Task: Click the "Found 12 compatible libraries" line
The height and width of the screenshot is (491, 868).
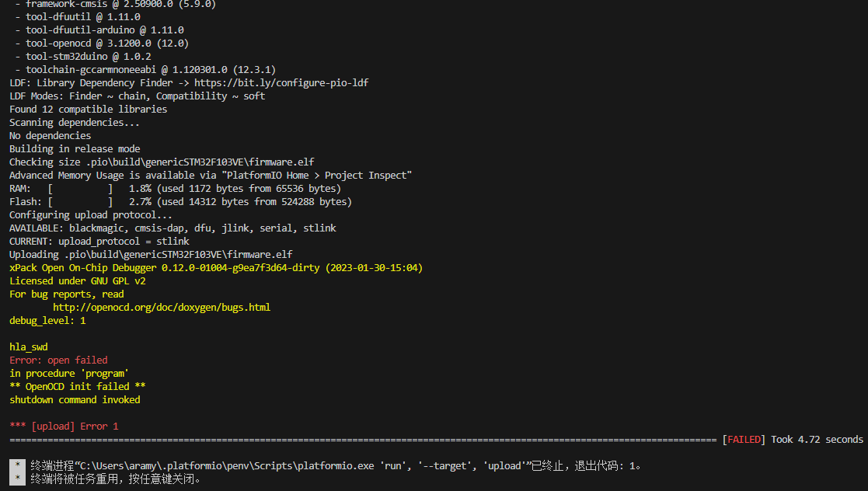Action: click(88, 110)
